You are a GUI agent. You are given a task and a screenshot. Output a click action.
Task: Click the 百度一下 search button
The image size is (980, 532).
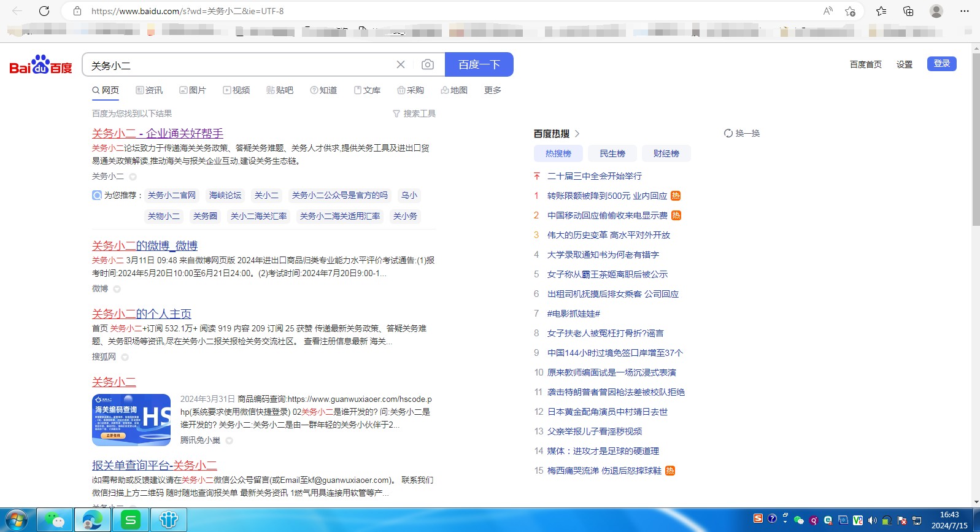pos(479,64)
